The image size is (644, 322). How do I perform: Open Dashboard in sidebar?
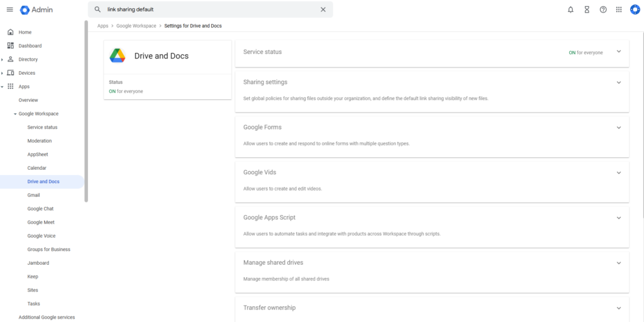tap(30, 45)
